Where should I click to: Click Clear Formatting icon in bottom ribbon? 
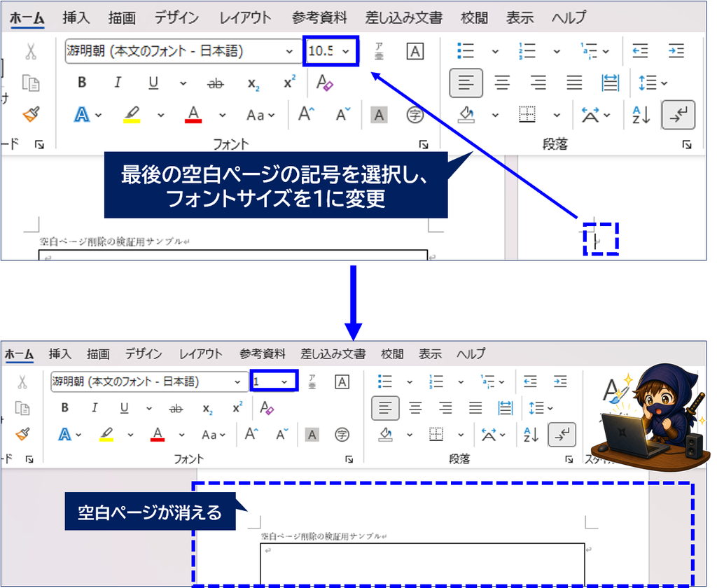coord(267,407)
